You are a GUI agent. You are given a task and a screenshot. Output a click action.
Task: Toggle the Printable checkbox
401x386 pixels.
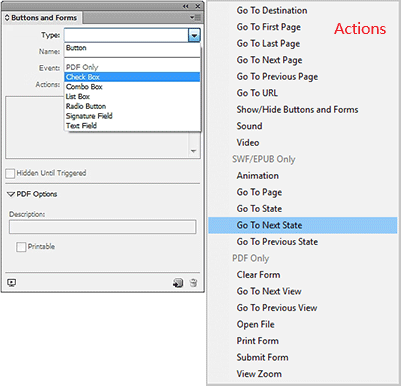pyautogui.click(x=21, y=247)
